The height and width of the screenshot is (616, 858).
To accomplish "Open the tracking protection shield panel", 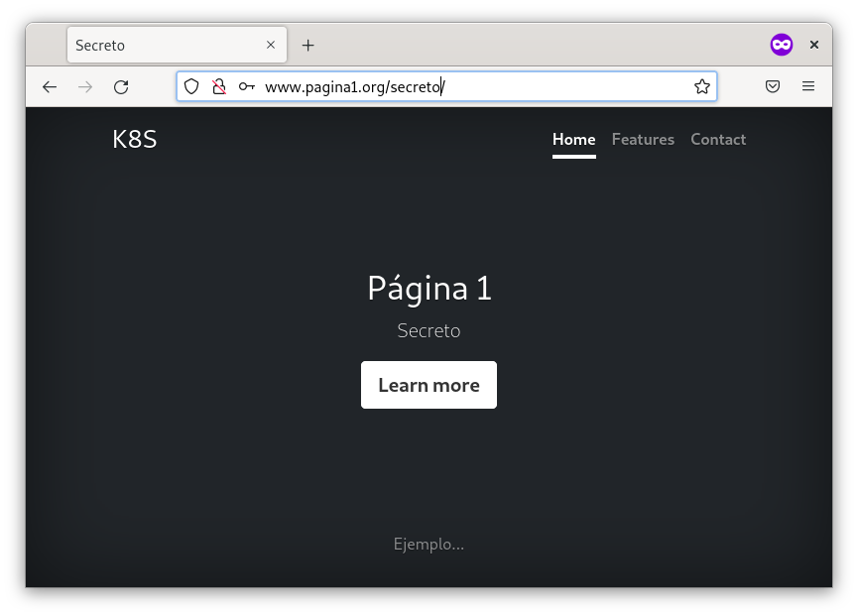I will [191, 87].
